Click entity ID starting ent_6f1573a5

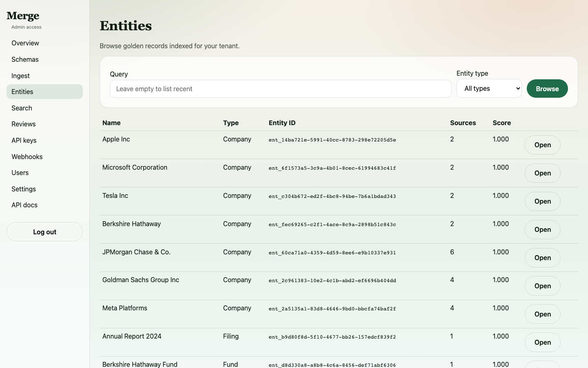point(332,168)
